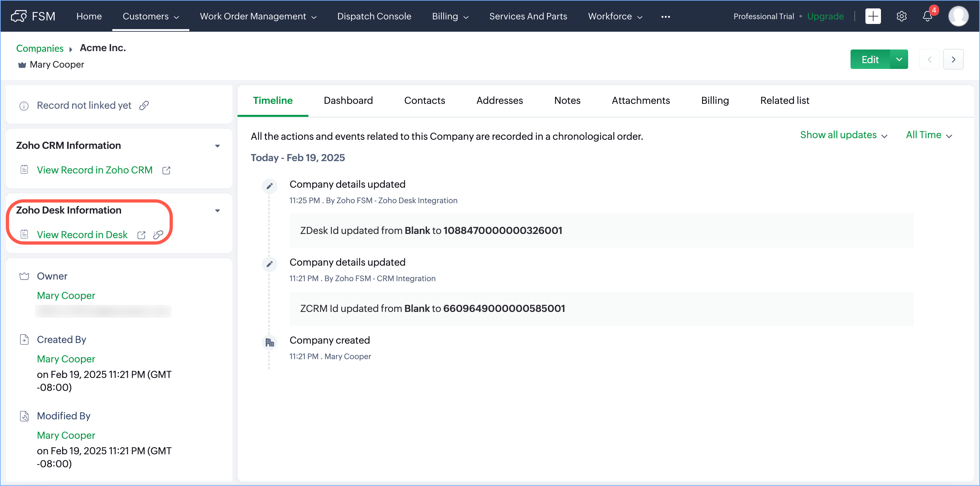Open the Work Order Management menu
Viewport: 980px width, 486px height.
(x=258, y=17)
